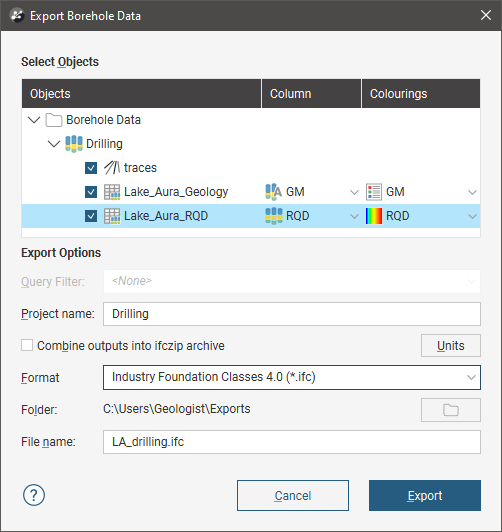Click the GM colouring legend icon
502x532 pixels.
[374, 192]
